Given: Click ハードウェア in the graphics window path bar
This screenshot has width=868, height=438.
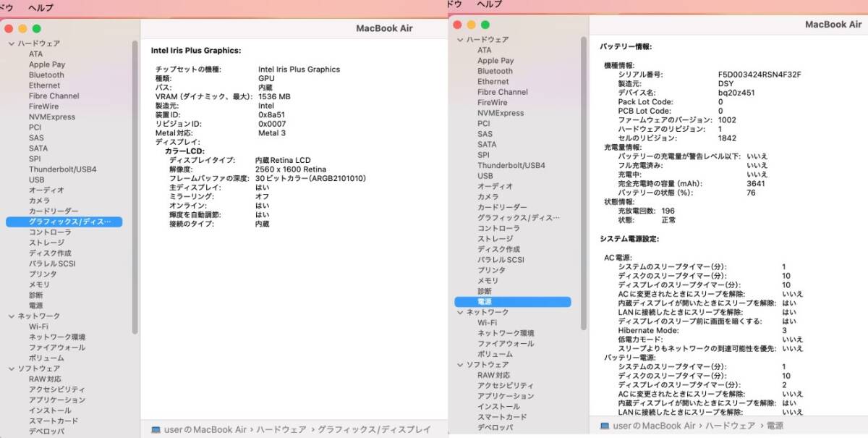Looking at the screenshot, I should pos(281,429).
